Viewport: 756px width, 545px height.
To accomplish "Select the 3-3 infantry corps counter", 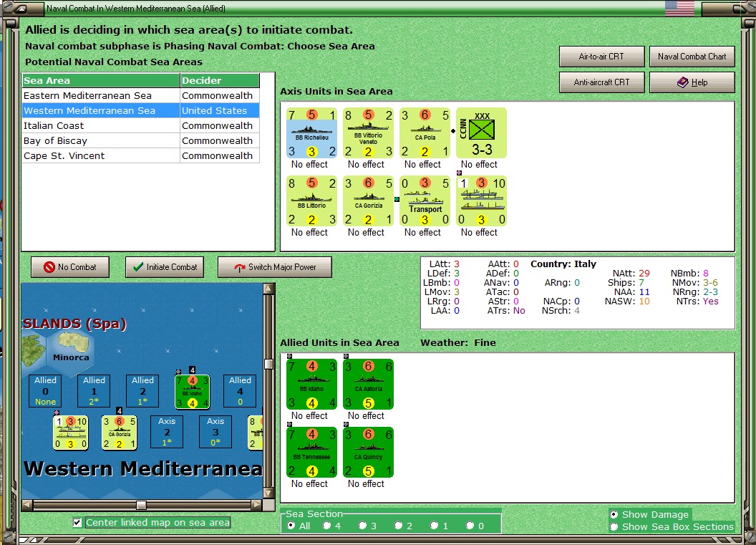I will coord(481,133).
